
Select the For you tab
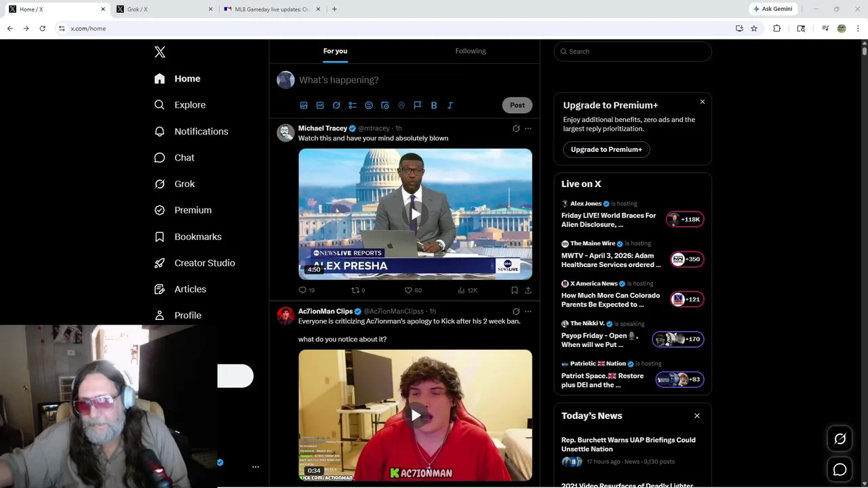335,51
